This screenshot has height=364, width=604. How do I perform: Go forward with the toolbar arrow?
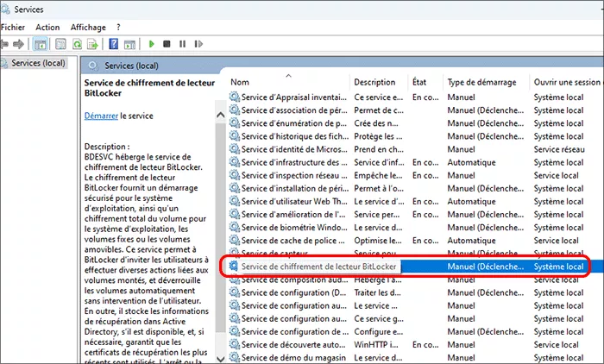tap(18, 44)
